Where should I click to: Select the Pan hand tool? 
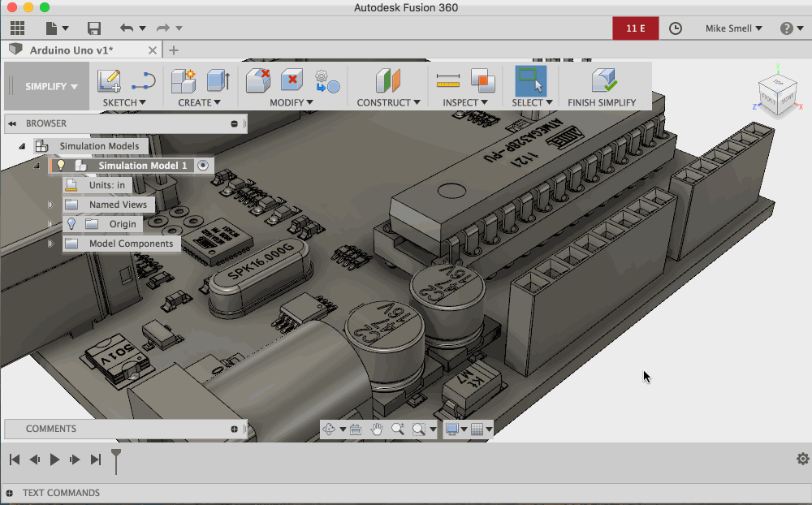pos(376,429)
